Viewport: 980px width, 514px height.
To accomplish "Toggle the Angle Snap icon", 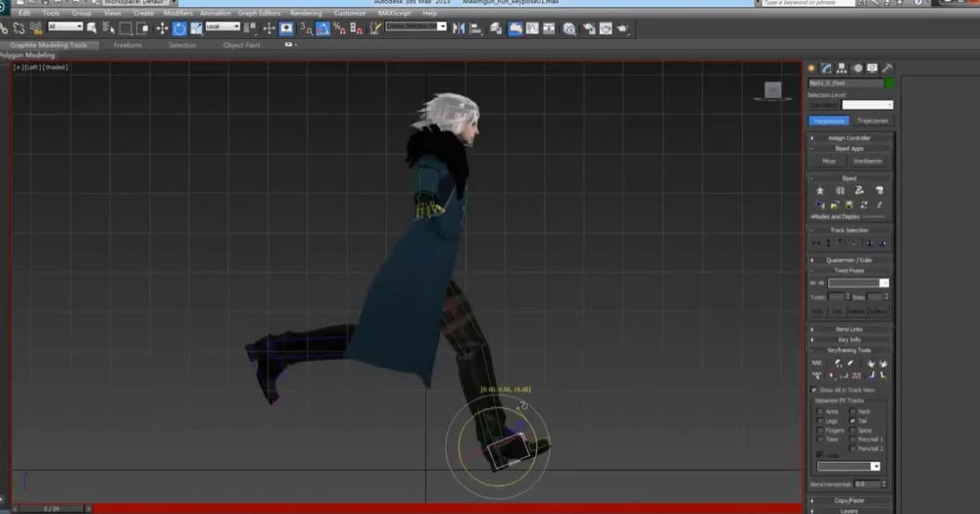I will click(x=322, y=28).
